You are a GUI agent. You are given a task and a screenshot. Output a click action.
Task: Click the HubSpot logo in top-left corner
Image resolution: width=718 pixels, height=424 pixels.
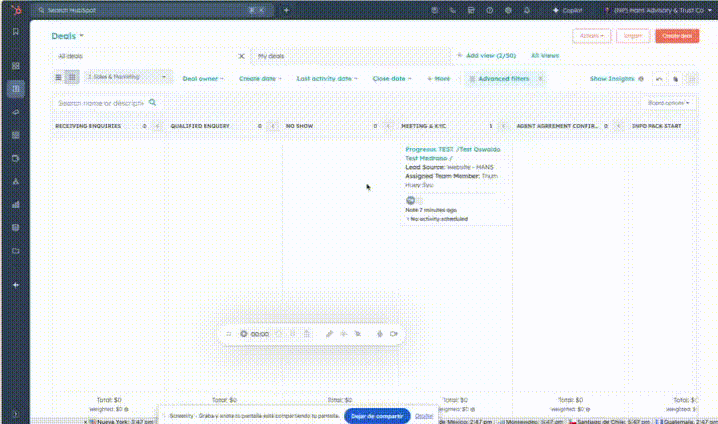[15, 10]
